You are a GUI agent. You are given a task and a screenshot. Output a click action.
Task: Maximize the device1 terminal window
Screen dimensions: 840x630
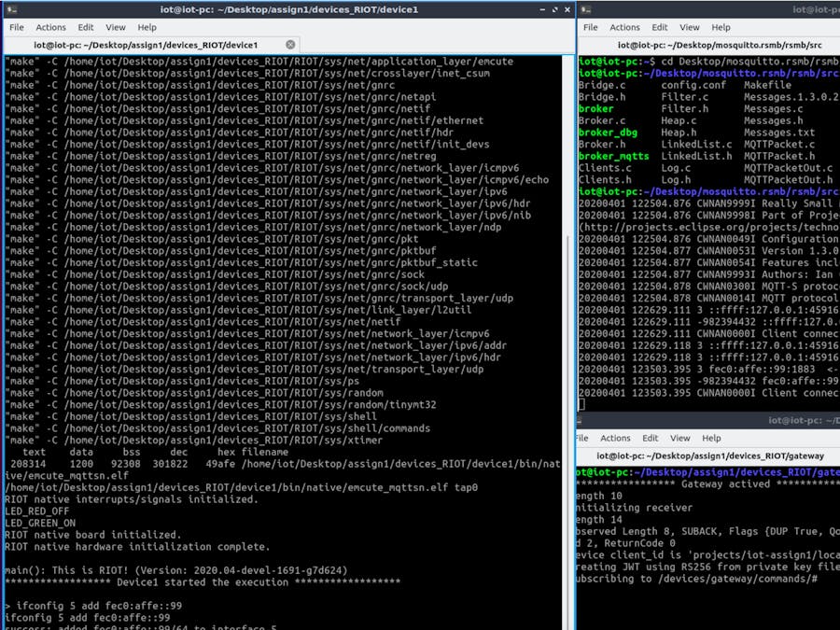[x=554, y=9]
